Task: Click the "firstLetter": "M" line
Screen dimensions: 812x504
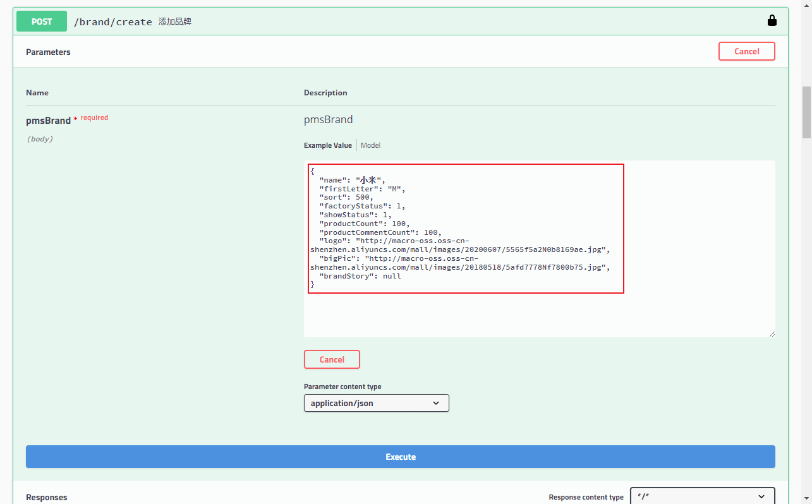Action: pos(362,189)
